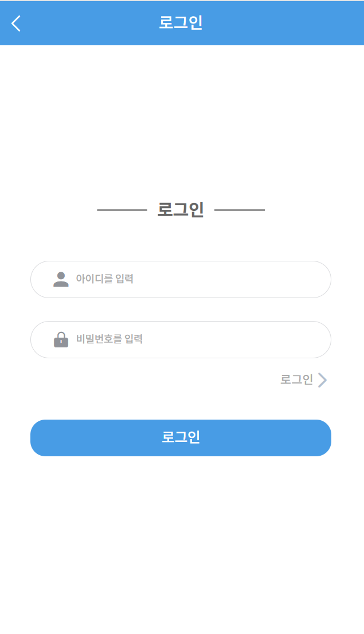Click the chevron arrow beside gray 로그인
This screenshot has width=364, height=634.
[x=323, y=379]
